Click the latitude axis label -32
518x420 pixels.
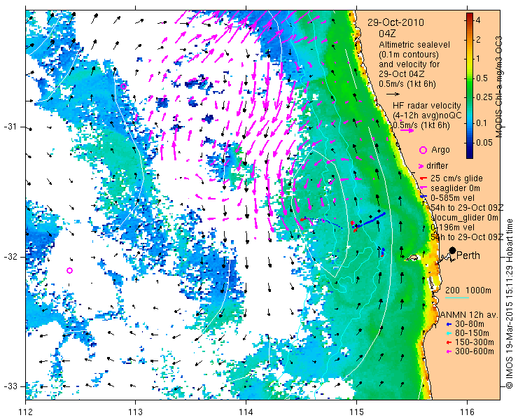[x=10, y=257]
